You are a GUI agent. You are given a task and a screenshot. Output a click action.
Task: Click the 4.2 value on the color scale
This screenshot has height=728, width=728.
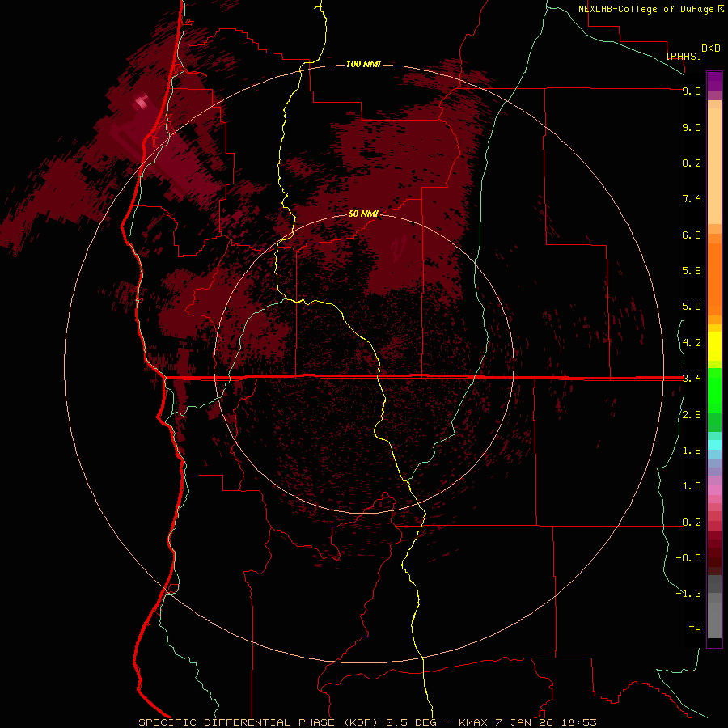click(692, 343)
